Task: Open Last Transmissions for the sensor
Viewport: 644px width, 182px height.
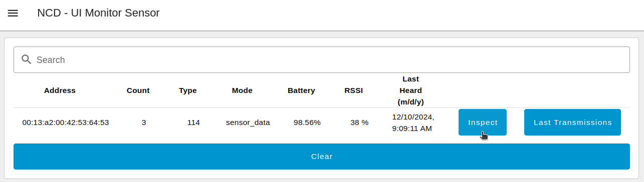Action: [572, 122]
